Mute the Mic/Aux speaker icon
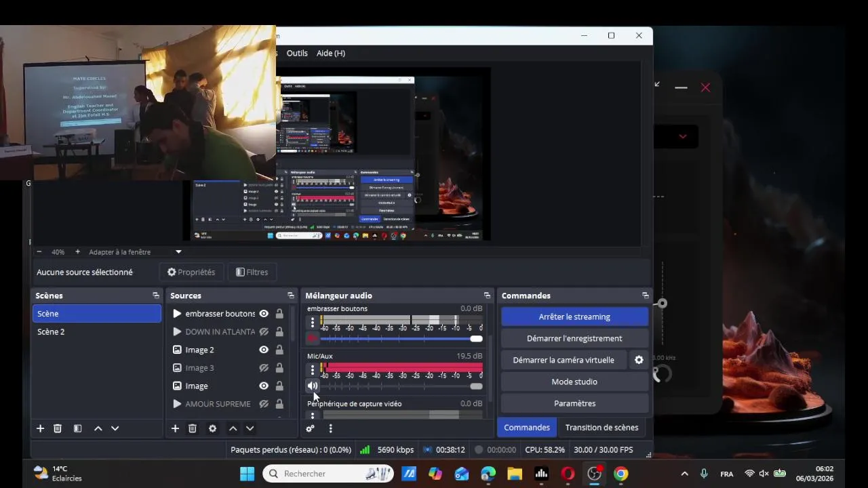Screen dimensions: 868x488 coord(312,386)
